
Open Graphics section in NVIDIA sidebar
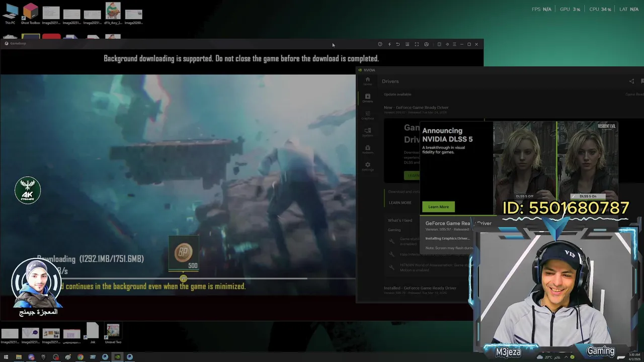(368, 115)
